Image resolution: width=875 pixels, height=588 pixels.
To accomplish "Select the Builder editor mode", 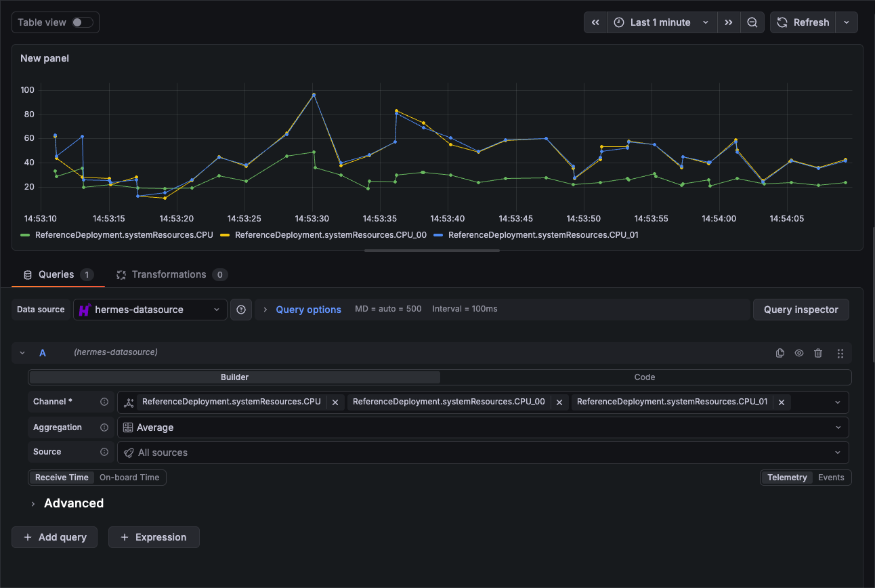I will tap(235, 377).
